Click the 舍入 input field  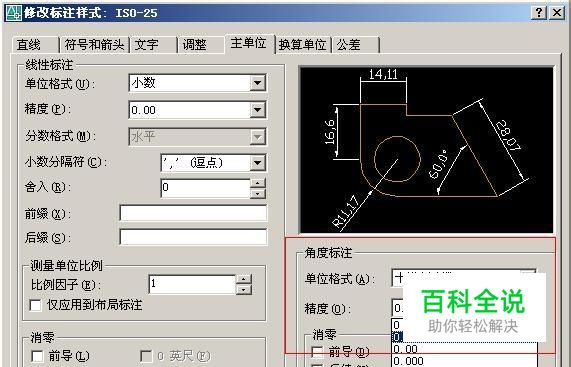[x=205, y=188]
